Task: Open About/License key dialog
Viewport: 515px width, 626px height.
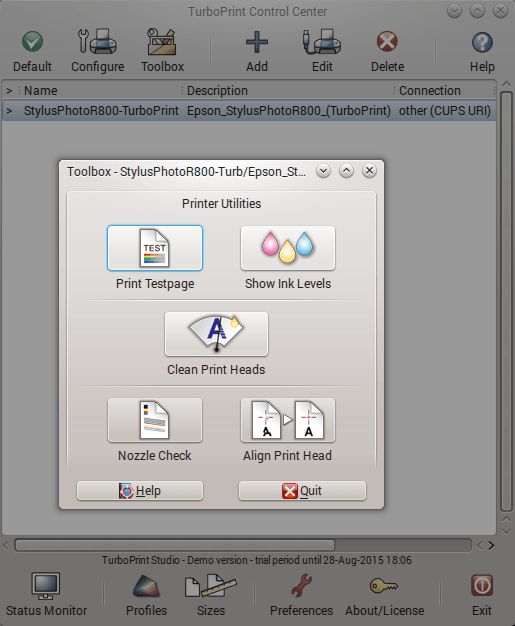Action: pos(384,595)
